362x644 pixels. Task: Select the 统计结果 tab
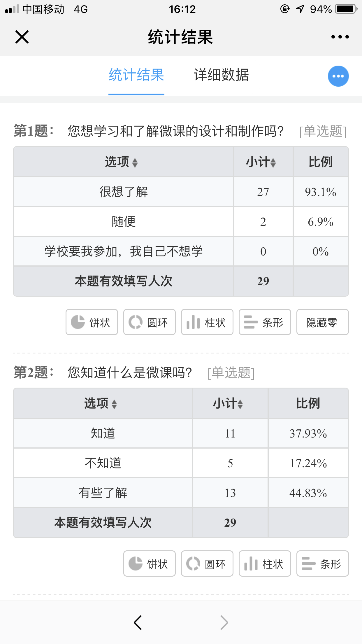(136, 75)
